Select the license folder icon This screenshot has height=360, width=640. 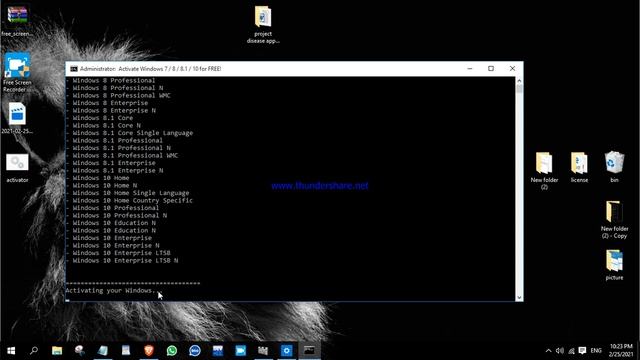pyautogui.click(x=579, y=167)
